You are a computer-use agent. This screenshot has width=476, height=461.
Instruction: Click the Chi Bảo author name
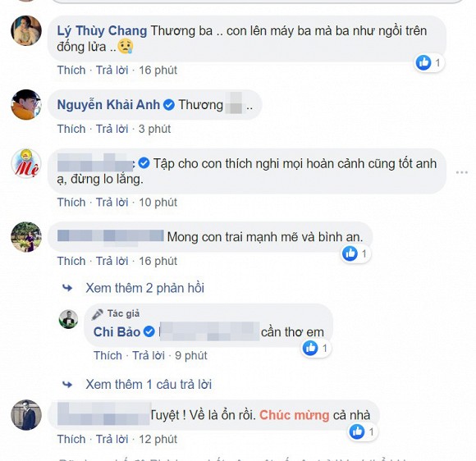117,331
